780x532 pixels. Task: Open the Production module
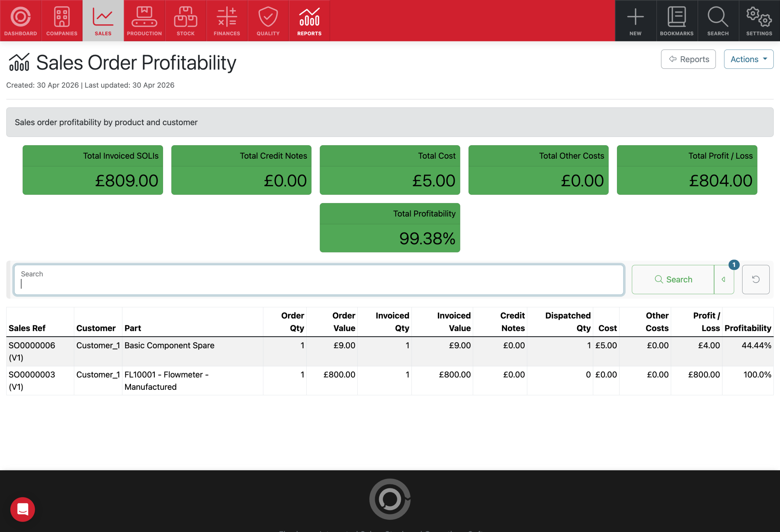144,21
